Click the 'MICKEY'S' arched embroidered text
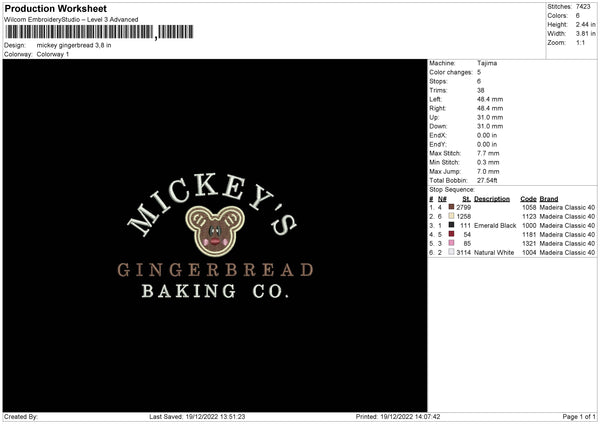600x424 pixels. 212,203
